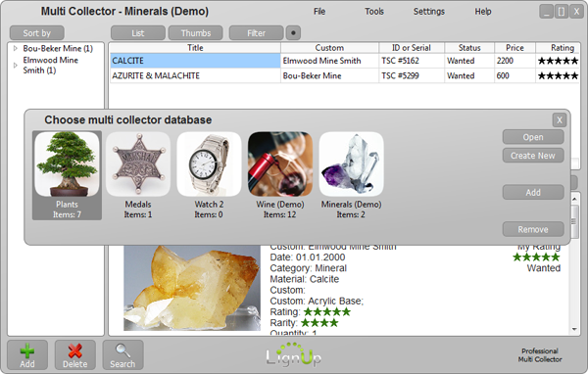
Task: Click Create New database button
Action: click(533, 156)
